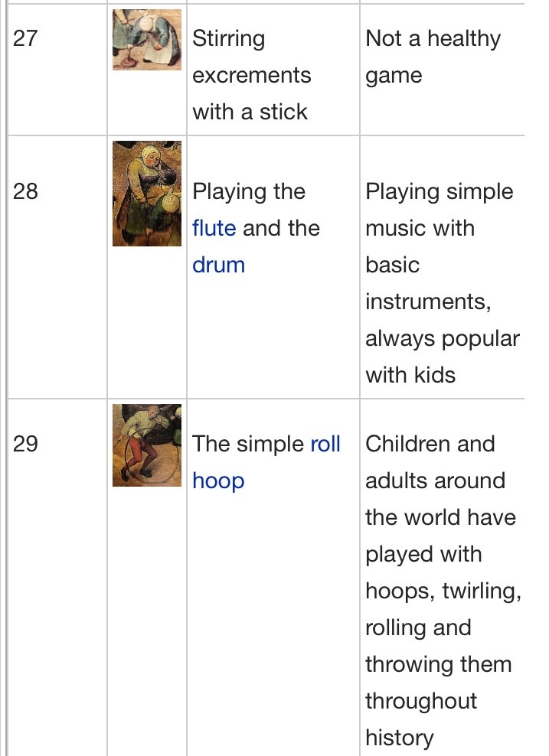Click the word 'history' in row 29

pyautogui.click(x=399, y=738)
